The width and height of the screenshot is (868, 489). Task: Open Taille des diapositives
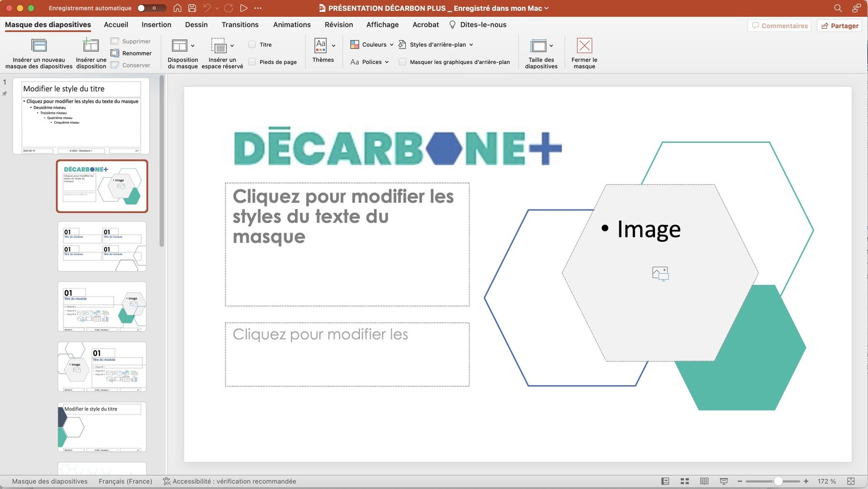click(541, 54)
